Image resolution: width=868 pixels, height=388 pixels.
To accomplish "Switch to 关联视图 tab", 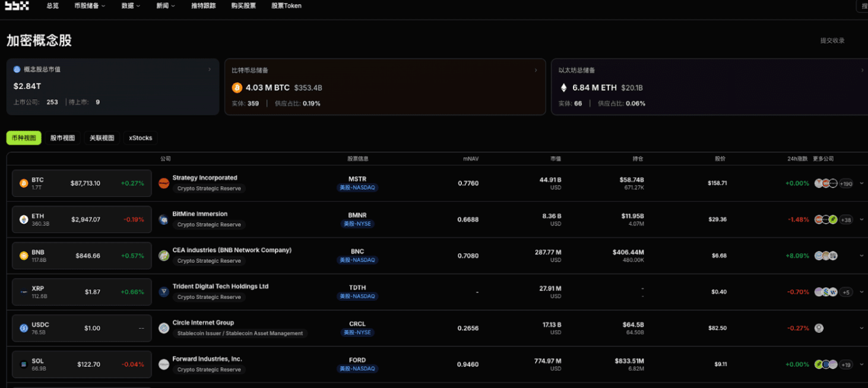I will (102, 138).
